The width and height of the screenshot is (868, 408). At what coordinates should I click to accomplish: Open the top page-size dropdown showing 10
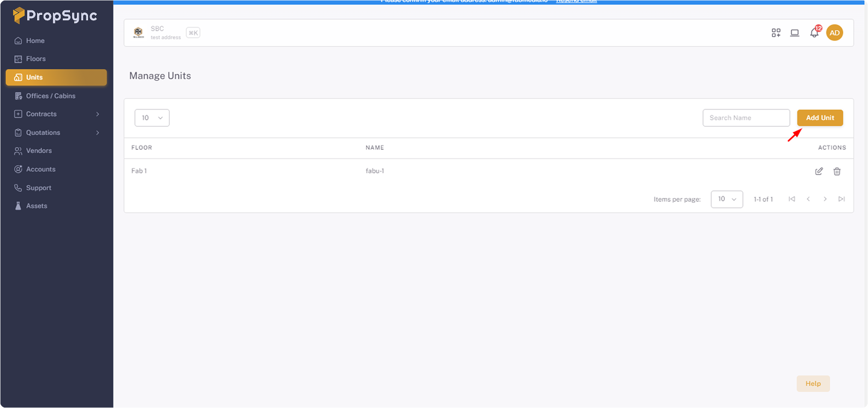(152, 118)
